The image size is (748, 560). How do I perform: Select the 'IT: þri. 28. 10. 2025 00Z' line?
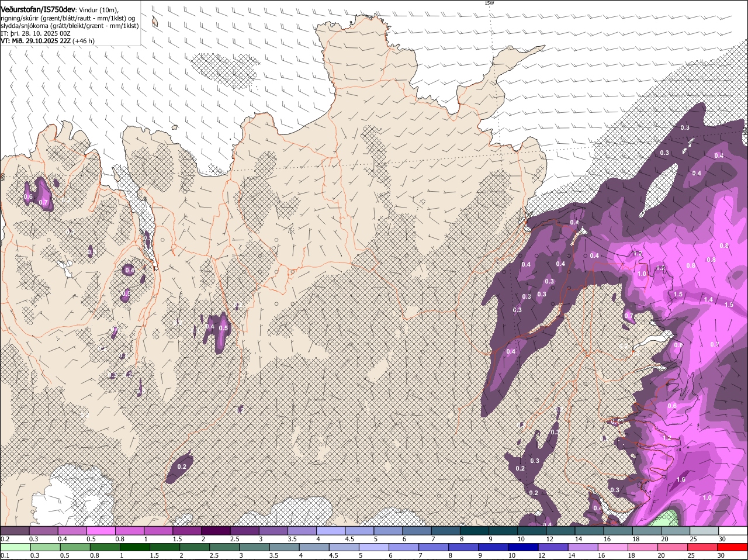(x=36, y=33)
